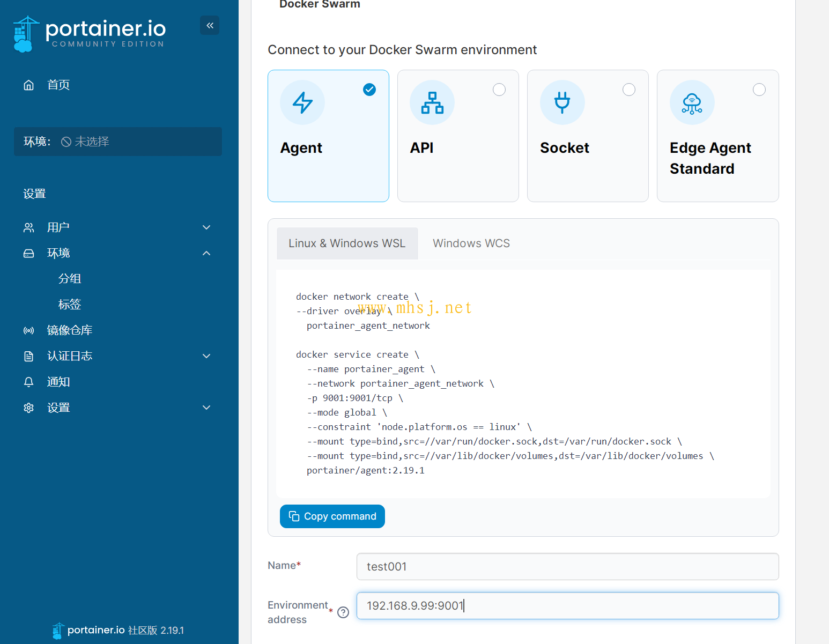Click the not-selected icon beside 未选择

tap(66, 142)
